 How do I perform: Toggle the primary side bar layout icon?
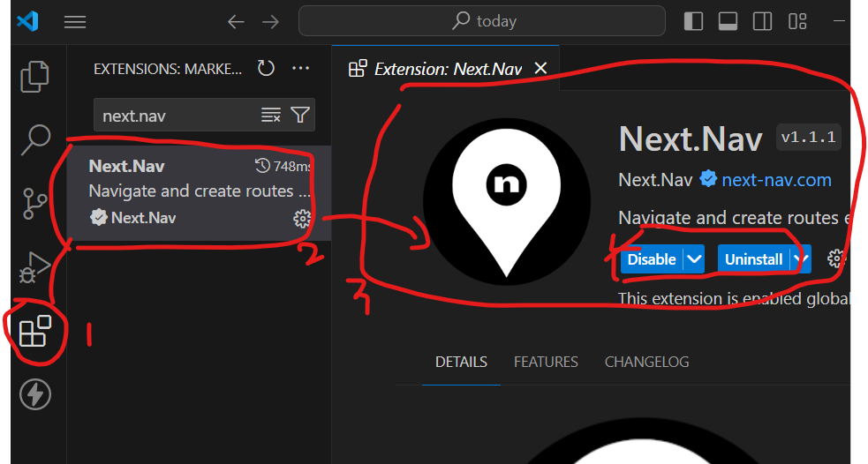point(693,21)
